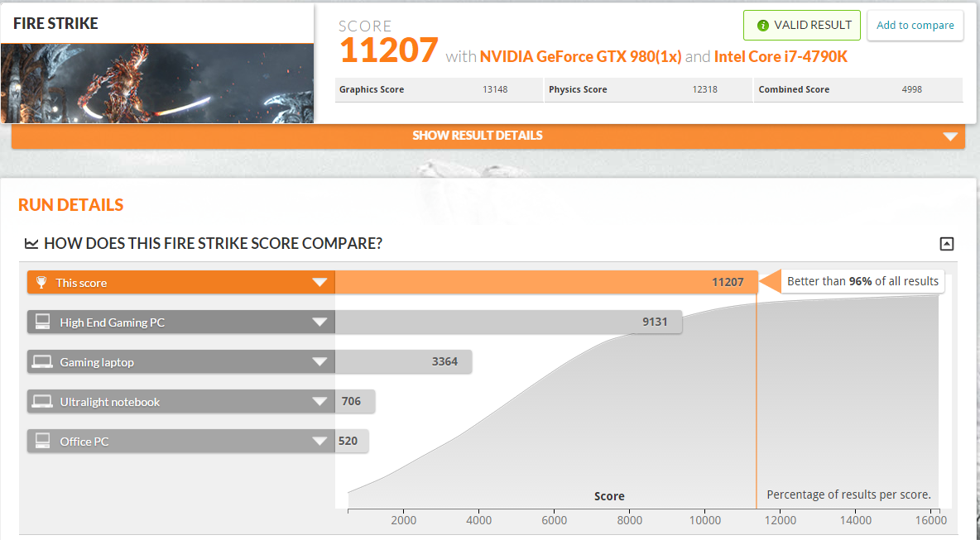Expand the Ultralight notebook dropdown arrow
This screenshot has width=980, height=540.
pos(320,401)
